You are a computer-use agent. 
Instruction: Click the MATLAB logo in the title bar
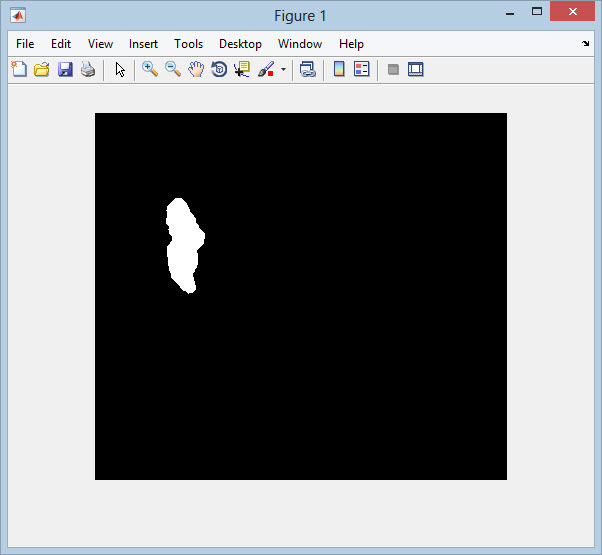click(18, 16)
